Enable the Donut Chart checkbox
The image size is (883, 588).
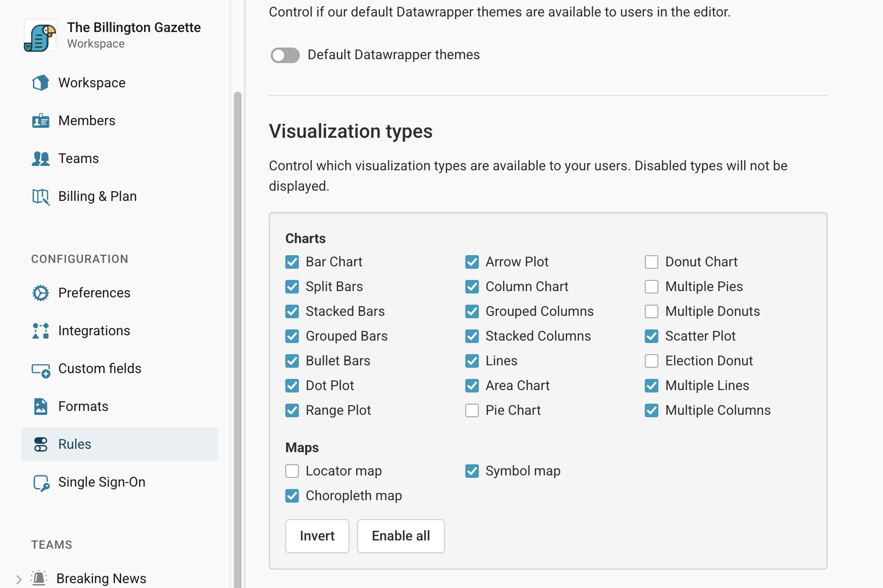click(x=652, y=262)
